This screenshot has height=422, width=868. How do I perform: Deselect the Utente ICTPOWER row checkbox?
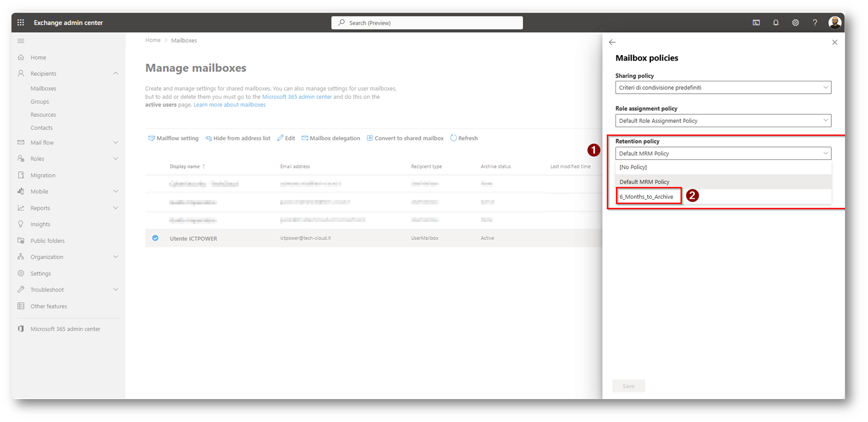[155, 238]
